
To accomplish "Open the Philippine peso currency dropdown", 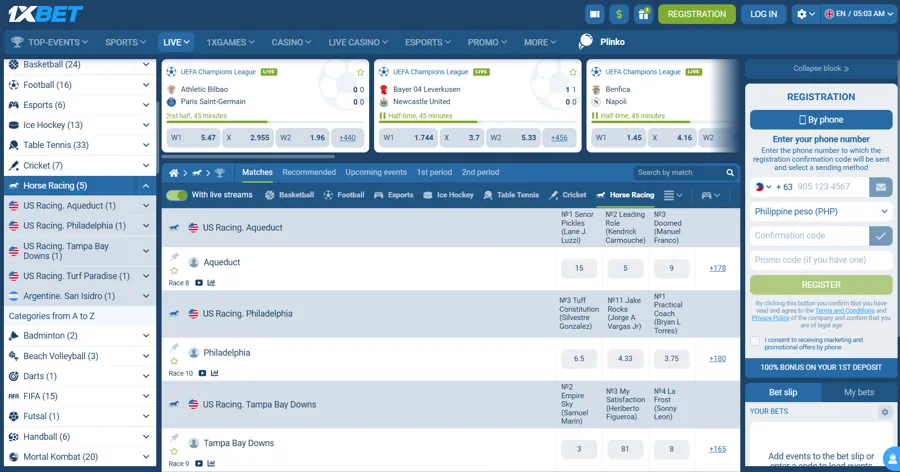I will point(820,212).
